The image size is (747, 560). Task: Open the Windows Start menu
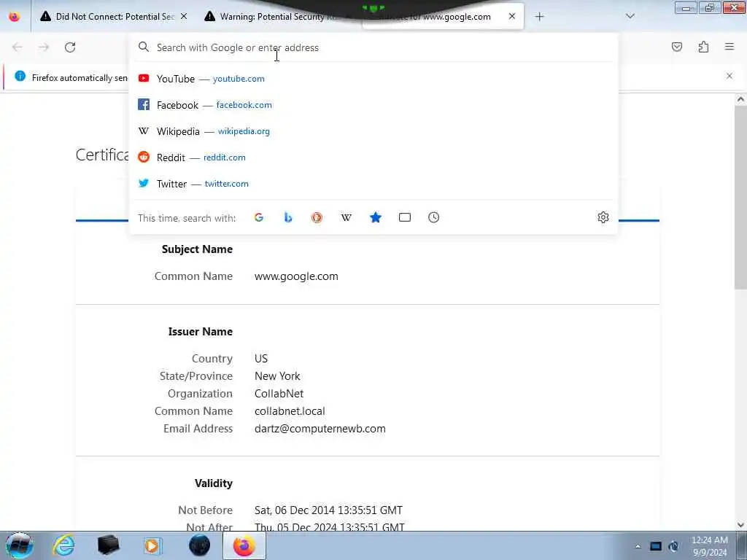pos(20,545)
